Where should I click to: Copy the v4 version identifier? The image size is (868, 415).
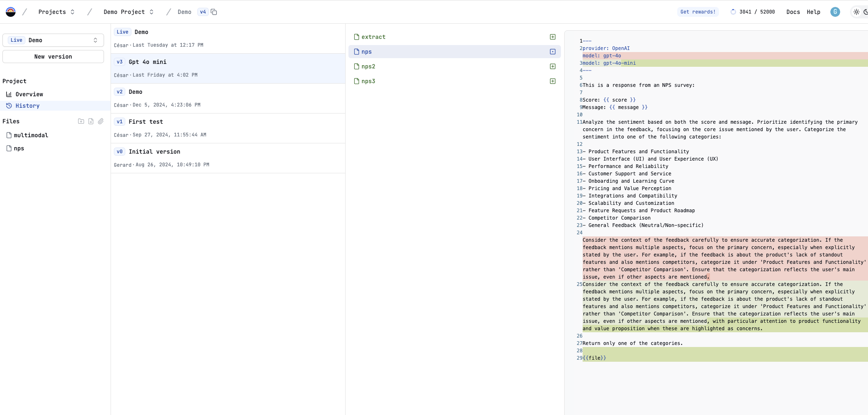click(214, 12)
